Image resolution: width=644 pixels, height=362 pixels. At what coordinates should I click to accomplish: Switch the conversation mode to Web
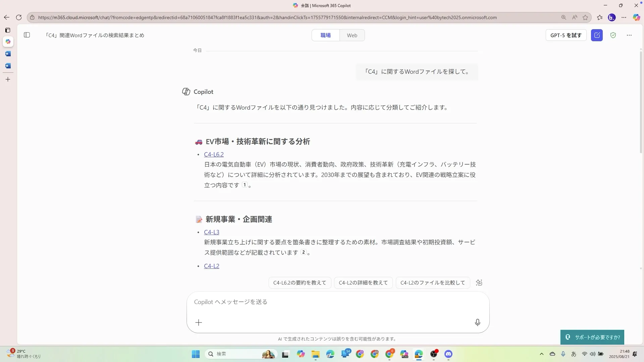352,35
